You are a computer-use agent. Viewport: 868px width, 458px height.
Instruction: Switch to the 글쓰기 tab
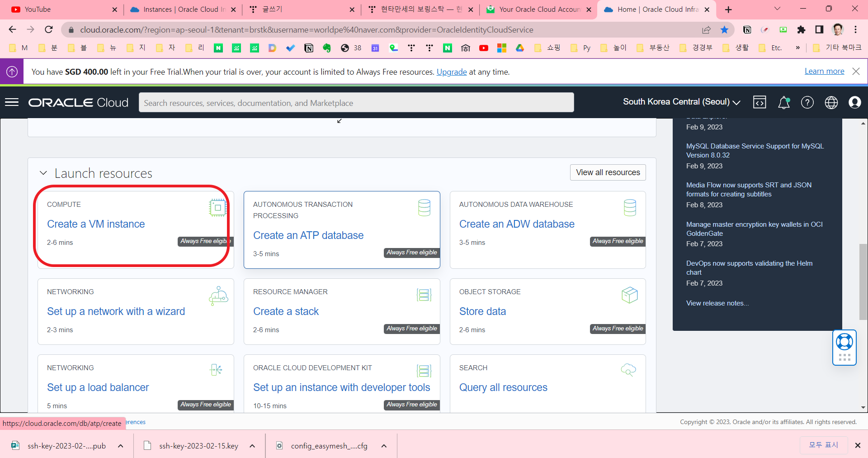tap(302, 10)
